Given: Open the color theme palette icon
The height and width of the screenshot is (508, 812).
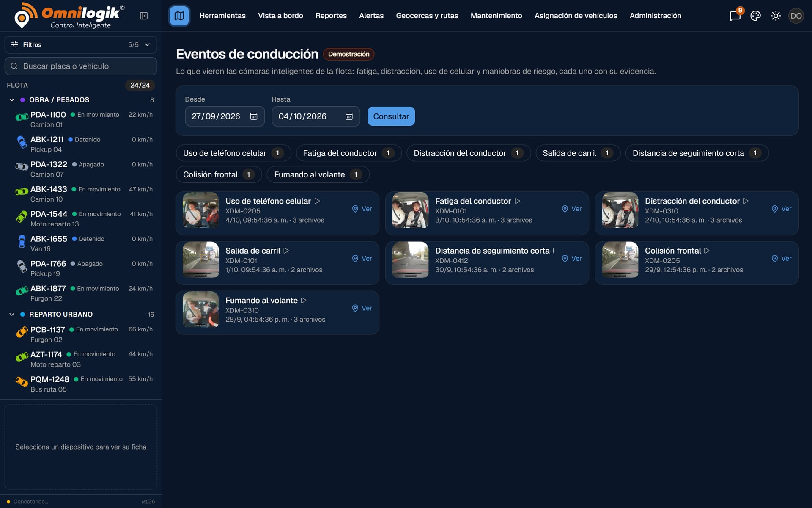Looking at the screenshot, I should point(755,16).
